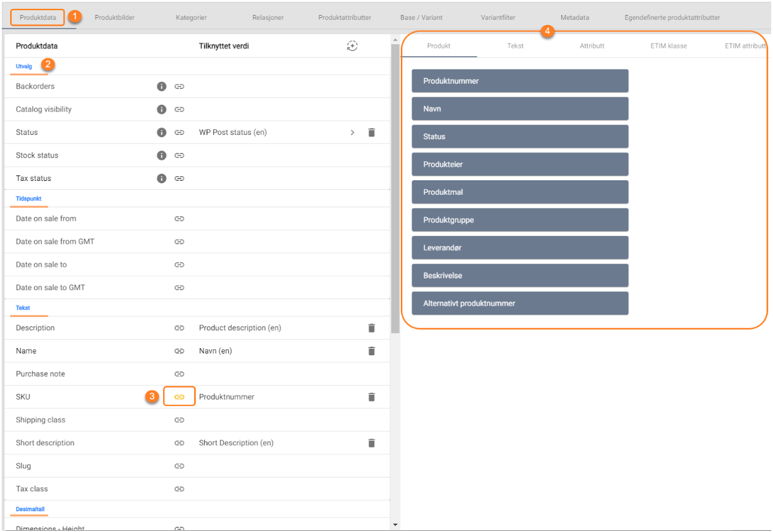The width and height of the screenshot is (773, 532).
Task: Click the Produktnummer button
Action: 520,81
